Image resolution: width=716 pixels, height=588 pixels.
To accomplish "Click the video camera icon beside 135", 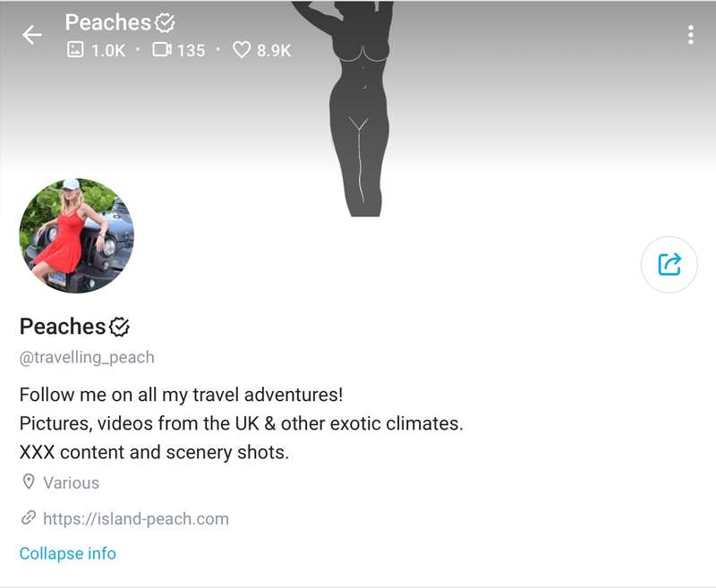I will (162, 50).
